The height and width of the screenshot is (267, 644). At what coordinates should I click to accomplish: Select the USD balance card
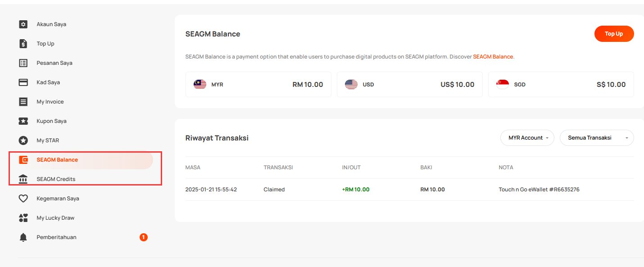409,85
